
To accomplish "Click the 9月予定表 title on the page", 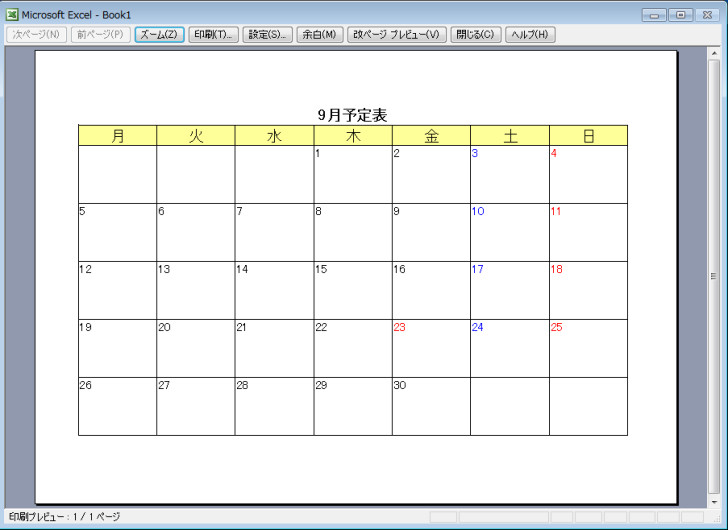I will point(352,115).
